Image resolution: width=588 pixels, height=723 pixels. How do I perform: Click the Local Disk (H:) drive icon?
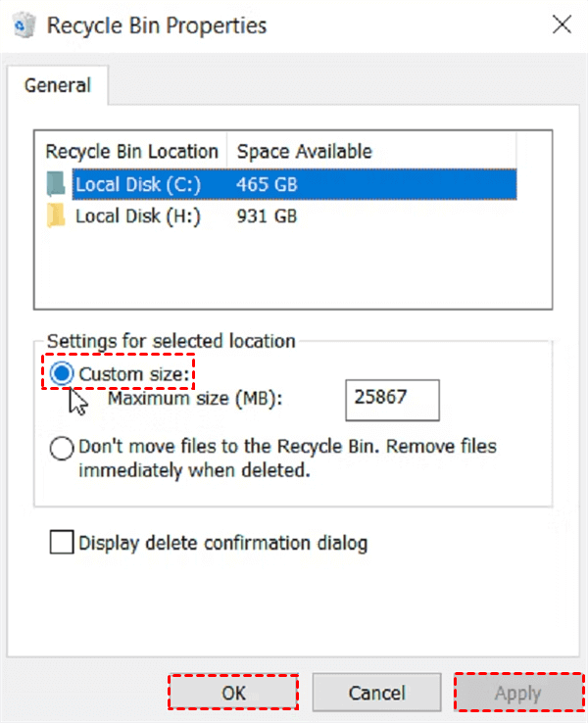click(57, 217)
